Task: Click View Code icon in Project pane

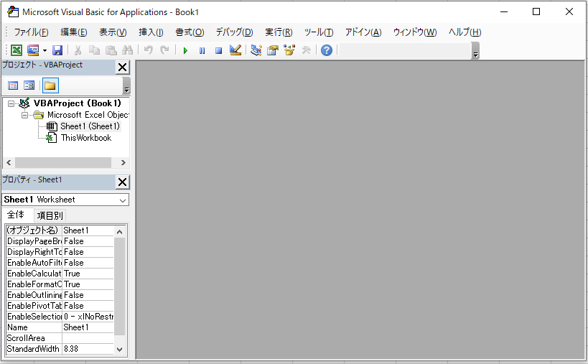Action: point(13,85)
